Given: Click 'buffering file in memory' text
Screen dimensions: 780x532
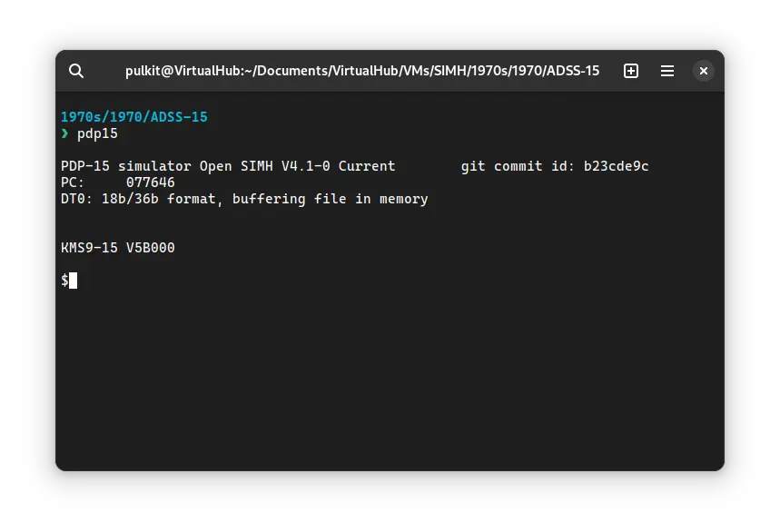Looking at the screenshot, I should point(330,199).
